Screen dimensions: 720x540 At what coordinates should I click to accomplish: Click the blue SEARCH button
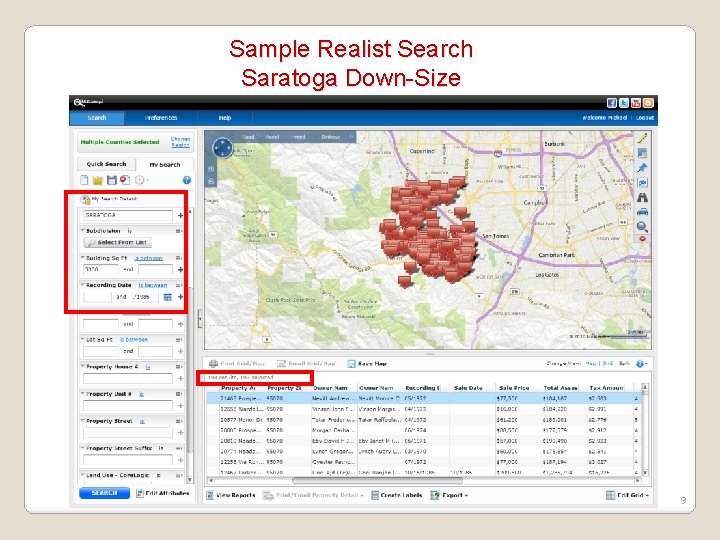click(104, 493)
